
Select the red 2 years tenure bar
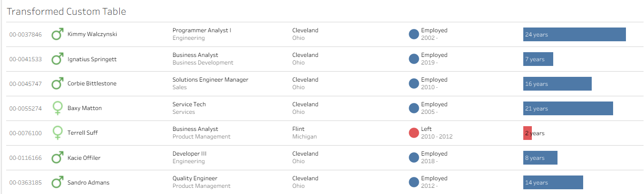(527, 133)
